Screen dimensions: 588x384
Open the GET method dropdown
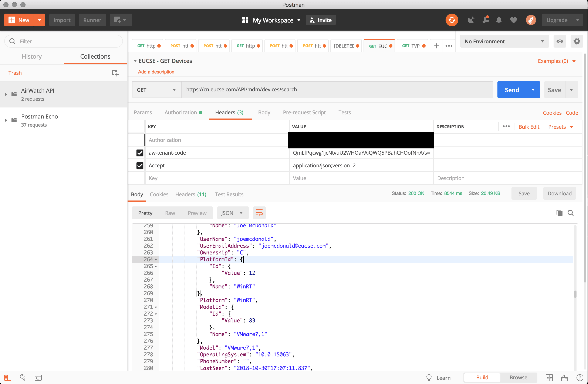pos(157,90)
